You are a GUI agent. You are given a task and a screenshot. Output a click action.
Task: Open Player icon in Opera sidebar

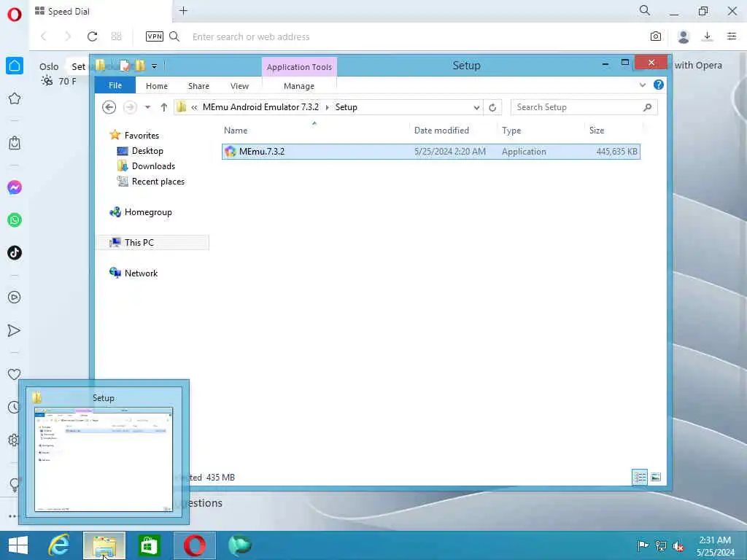click(x=15, y=297)
